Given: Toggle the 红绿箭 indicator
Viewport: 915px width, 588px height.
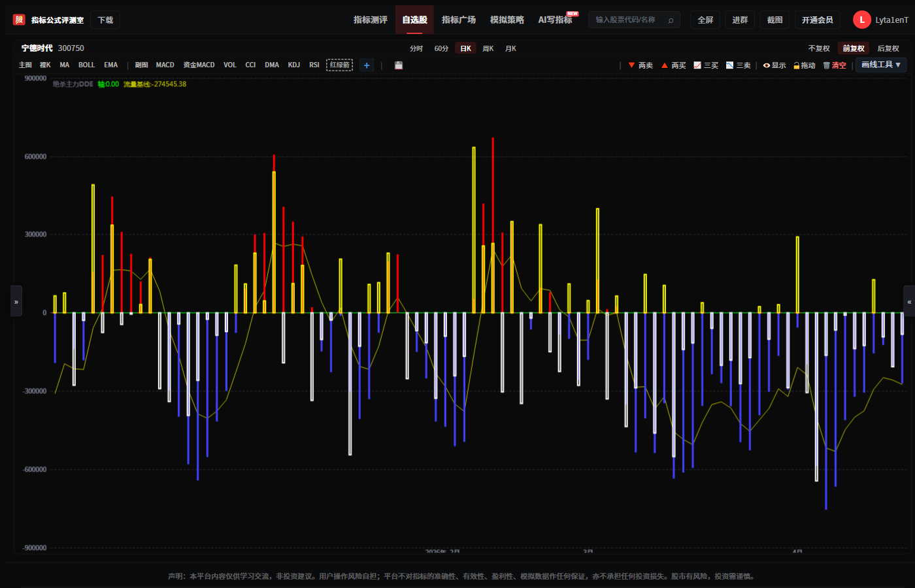Looking at the screenshot, I should 340,65.
